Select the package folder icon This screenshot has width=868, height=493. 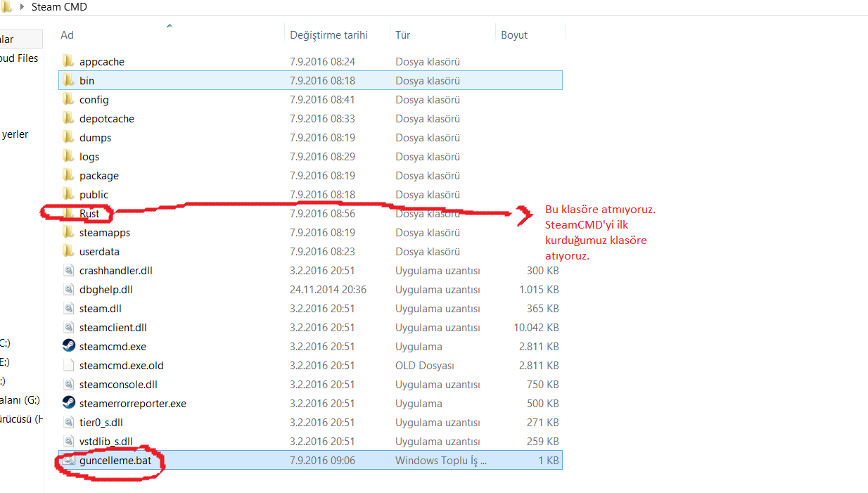coord(68,175)
